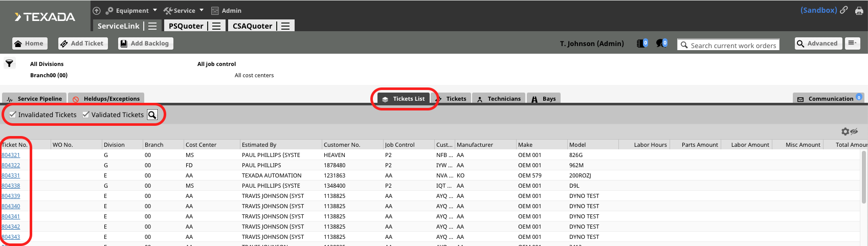Screen dimensions: 868x246
Task: Open ticket 804322
Action: click(11, 165)
